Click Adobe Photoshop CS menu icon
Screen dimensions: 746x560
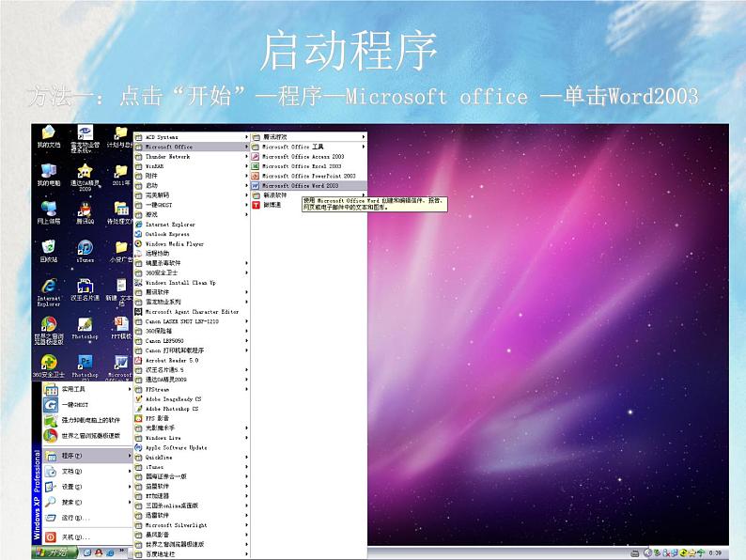pos(138,409)
